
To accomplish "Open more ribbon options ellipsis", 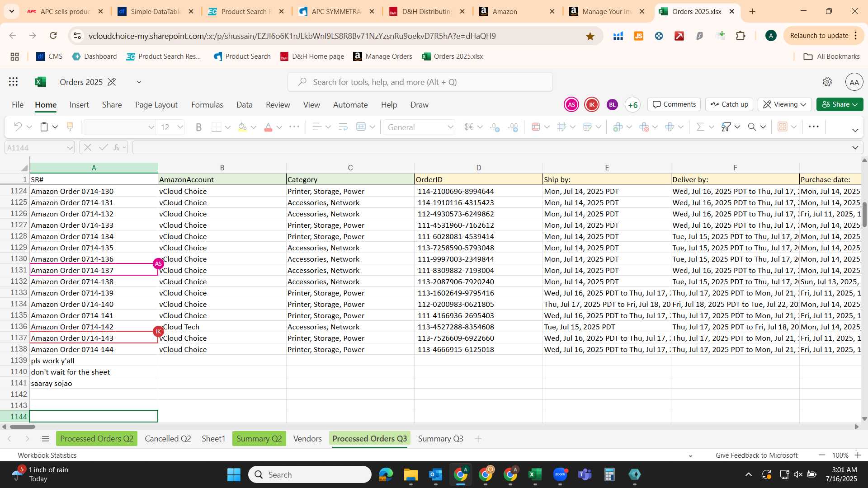I will [813, 127].
